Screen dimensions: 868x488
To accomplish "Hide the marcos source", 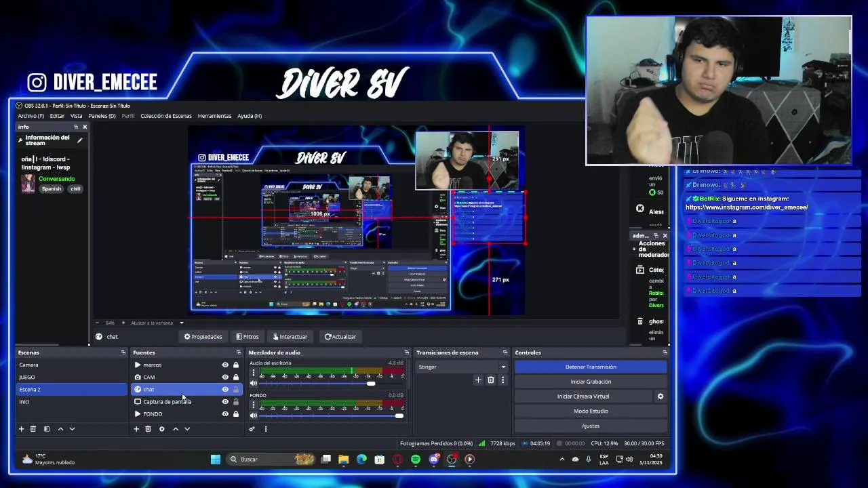I will (x=225, y=365).
